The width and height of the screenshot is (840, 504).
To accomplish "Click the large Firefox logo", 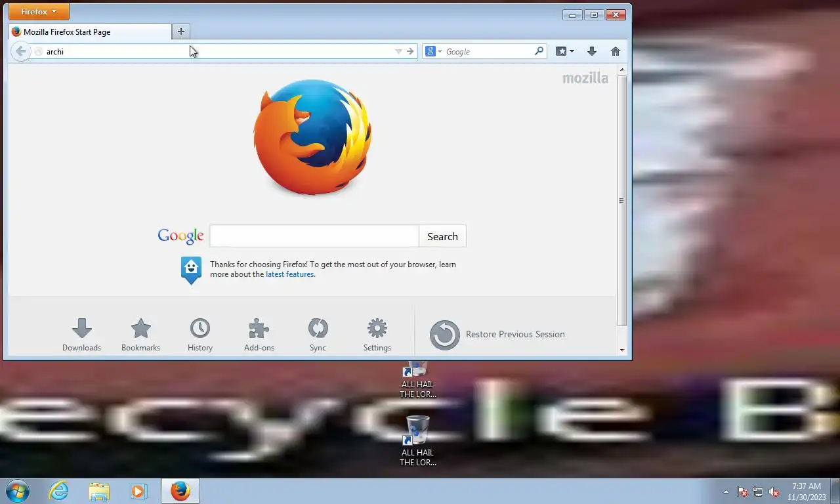I will [x=312, y=136].
